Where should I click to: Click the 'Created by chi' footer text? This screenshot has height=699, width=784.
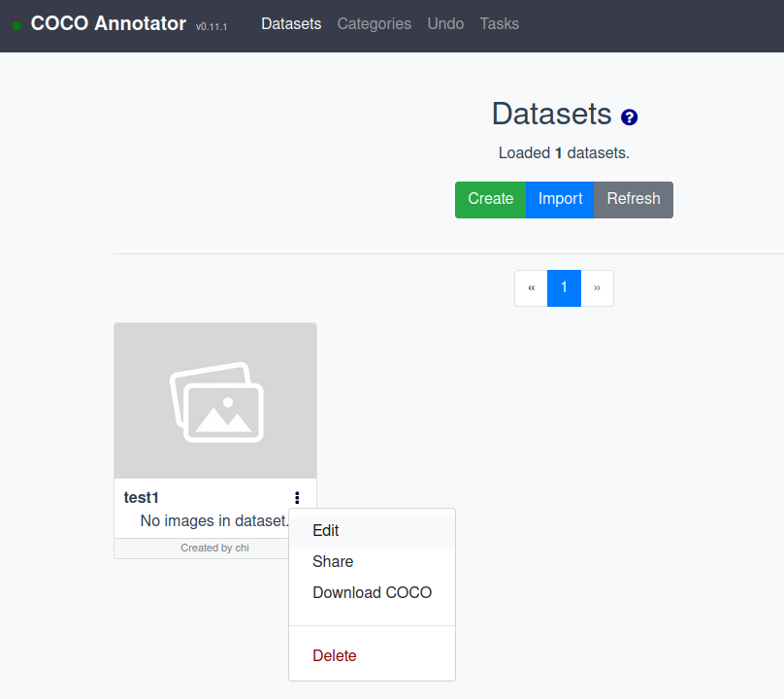(215, 548)
